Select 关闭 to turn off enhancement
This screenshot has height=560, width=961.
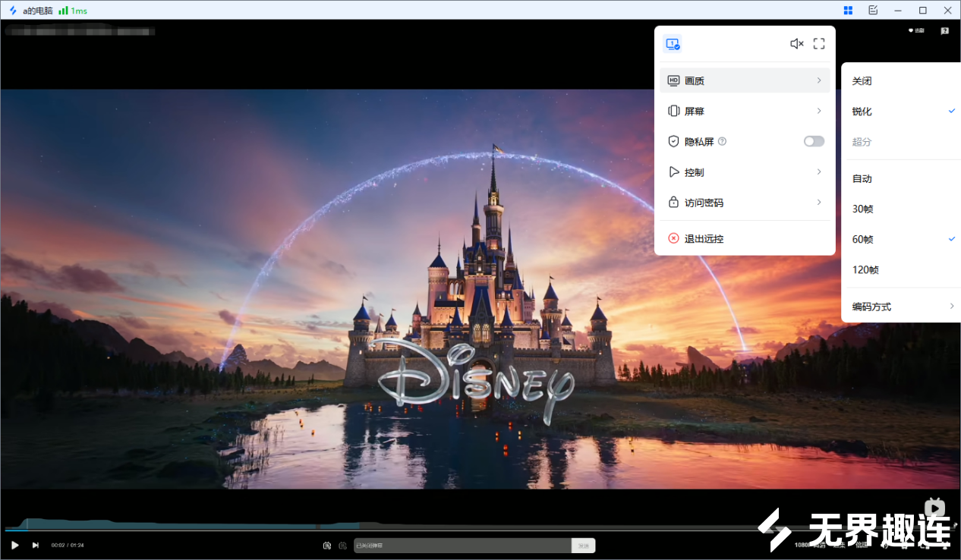[x=901, y=81]
